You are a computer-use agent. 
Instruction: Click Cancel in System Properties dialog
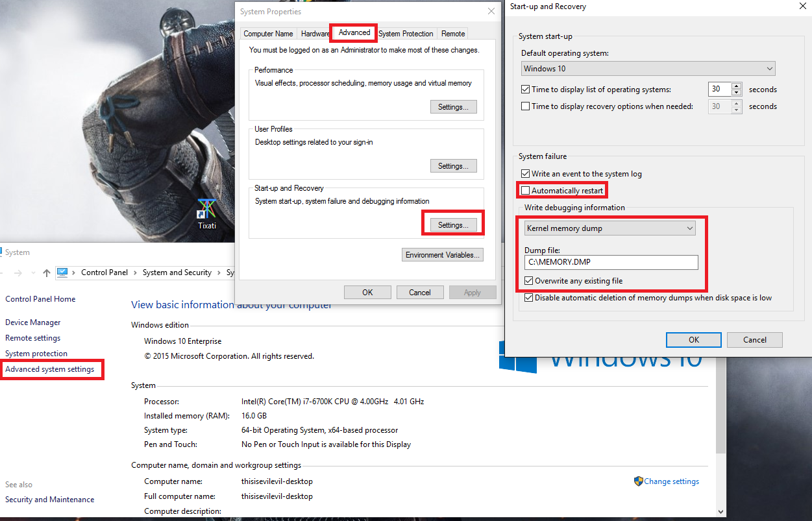coord(420,293)
